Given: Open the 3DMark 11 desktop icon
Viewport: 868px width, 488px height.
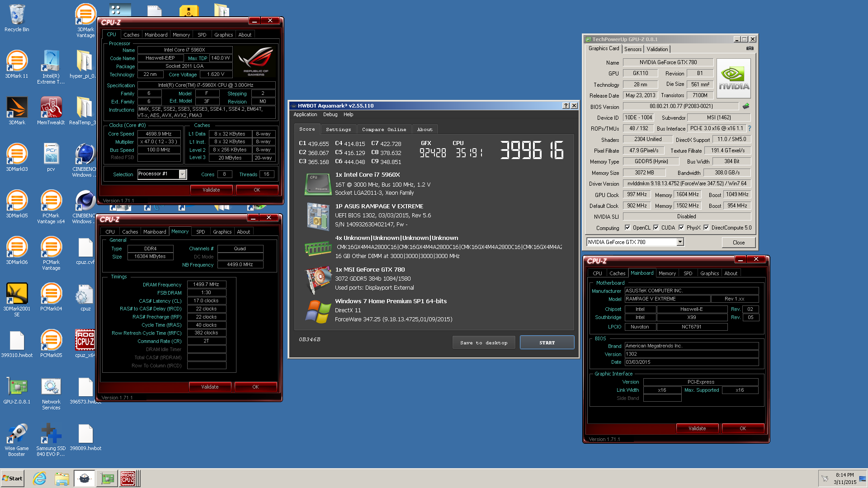Looking at the screenshot, I should (17, 65).
